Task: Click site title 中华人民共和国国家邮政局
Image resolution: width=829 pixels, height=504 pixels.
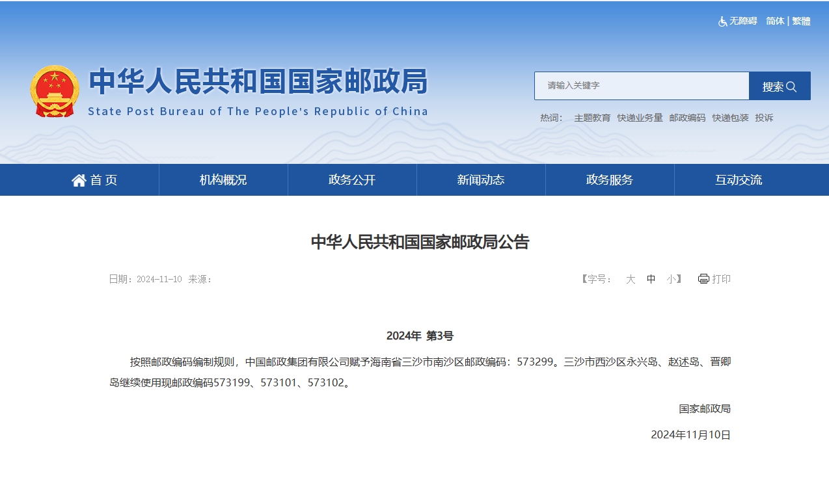Action: (x=258, y=81)
